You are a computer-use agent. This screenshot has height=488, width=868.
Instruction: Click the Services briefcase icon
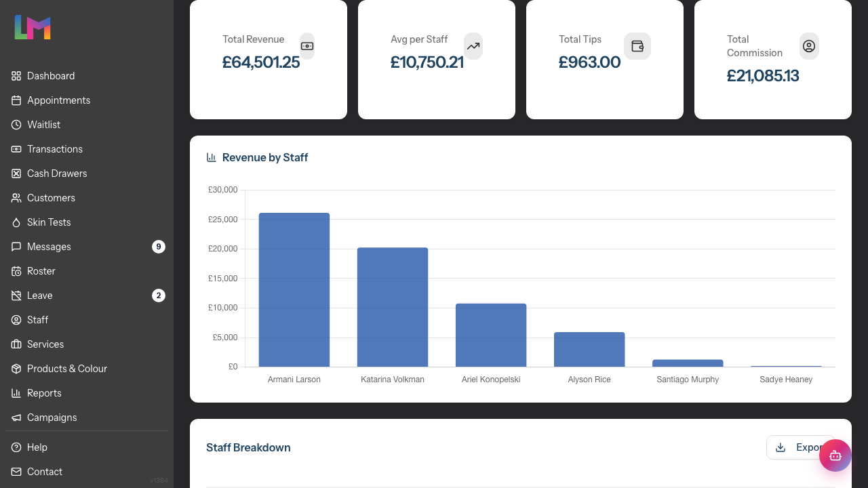tap(16, 344)
